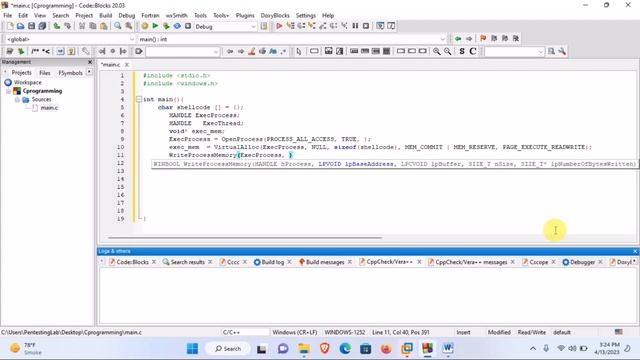Switch to the FSymbols tab
Image resolution: width=640 pixels, height=360 pixels.
coord(70,73)
